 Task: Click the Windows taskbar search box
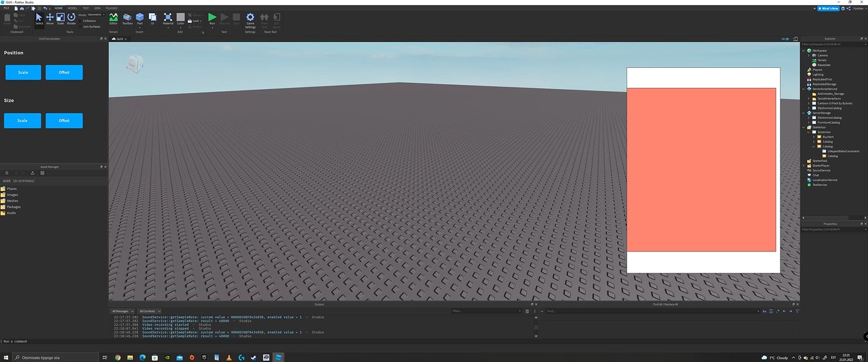click(56, 357)
